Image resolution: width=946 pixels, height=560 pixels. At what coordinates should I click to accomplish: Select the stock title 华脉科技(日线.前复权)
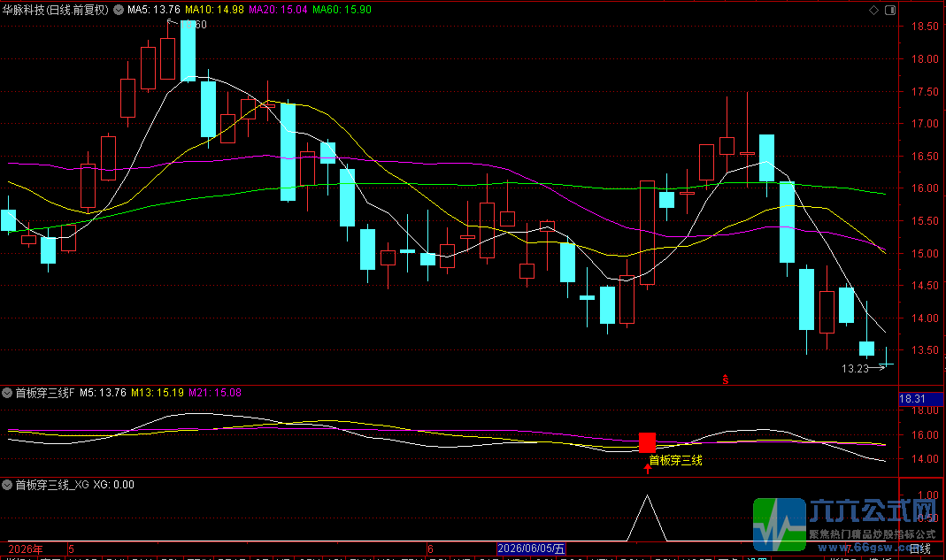[56, 10]
